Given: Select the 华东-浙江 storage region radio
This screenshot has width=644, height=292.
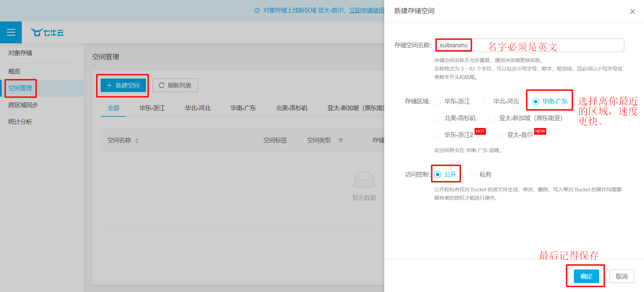Looking at the screenshot, I should 438,102.
